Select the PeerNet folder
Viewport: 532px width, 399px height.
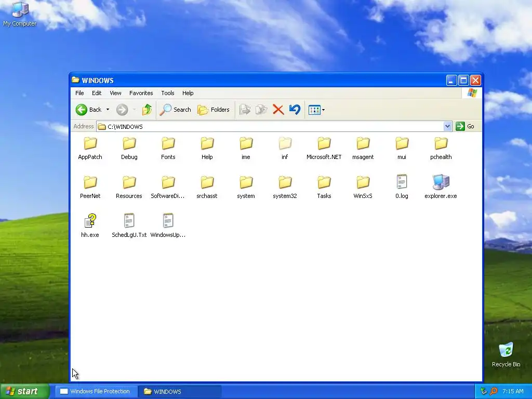click(90, 187)
